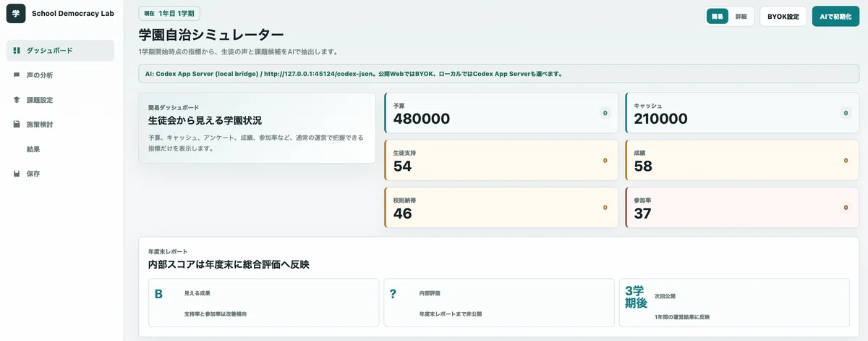Open the ダッシュボード sidebar icon
The width and height of the screenshot is (868, 341).
[x=17, y=51]
